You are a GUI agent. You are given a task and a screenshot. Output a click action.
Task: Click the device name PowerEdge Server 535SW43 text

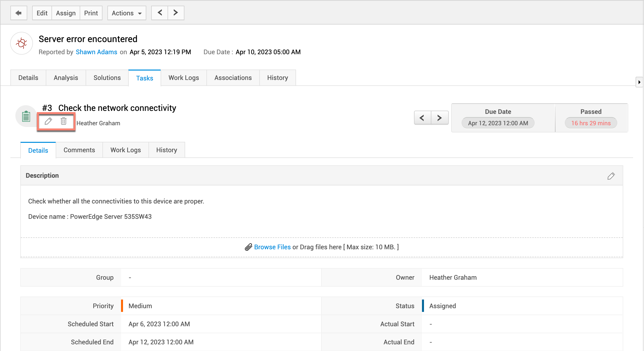tap(111, 217)
